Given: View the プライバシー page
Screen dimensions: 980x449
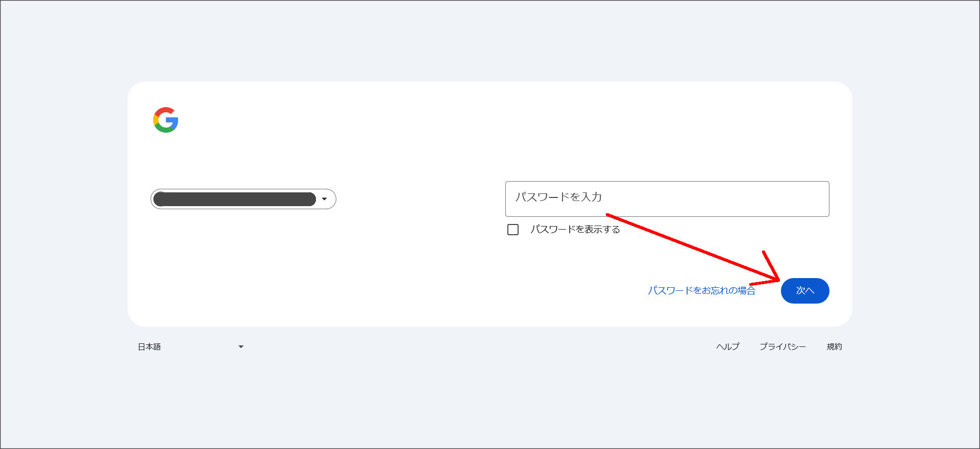Looking at the screenshot, I should point(783,346).
